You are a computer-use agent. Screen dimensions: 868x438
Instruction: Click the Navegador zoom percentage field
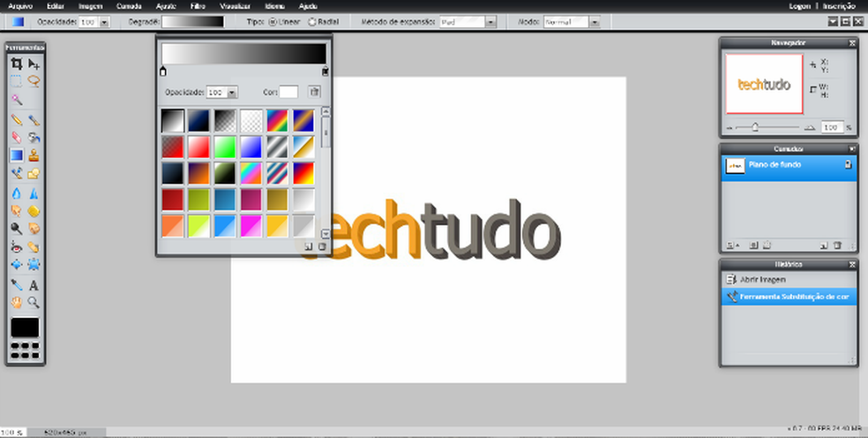coord(832,127)
